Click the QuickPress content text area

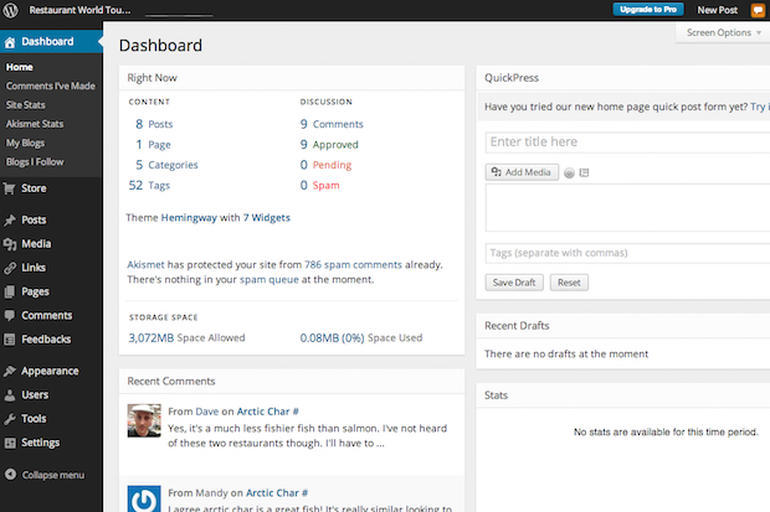coord(628,207)
